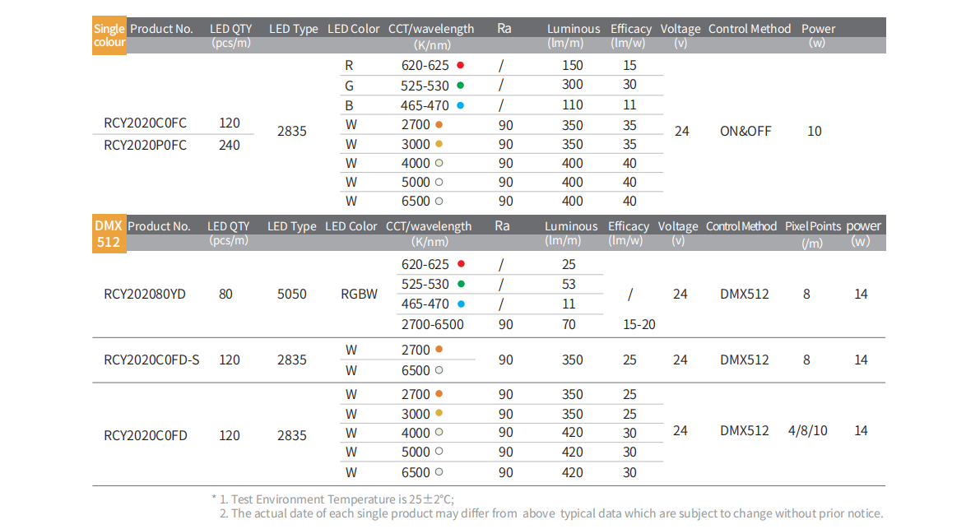Select product number RCY202080YD
This screenshot has height=529, width=980.
point(145,294)
